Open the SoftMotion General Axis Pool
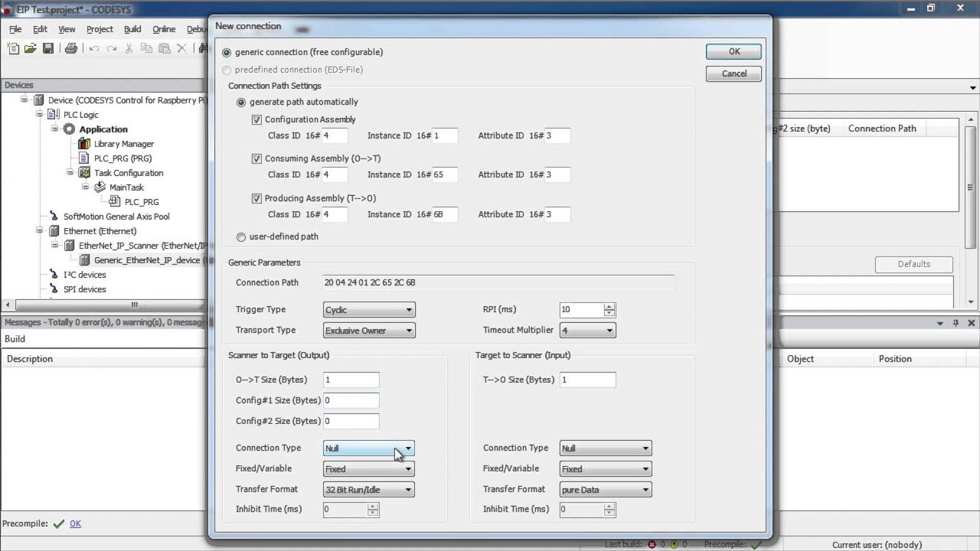Screen dimensions: 980x551 (x=116, y=217)
